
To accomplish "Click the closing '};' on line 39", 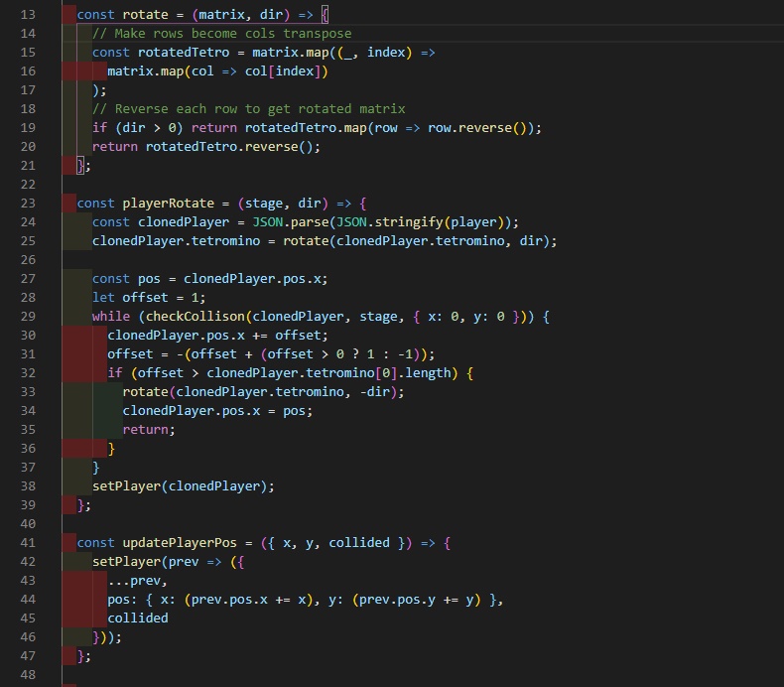I will point(84,505).
